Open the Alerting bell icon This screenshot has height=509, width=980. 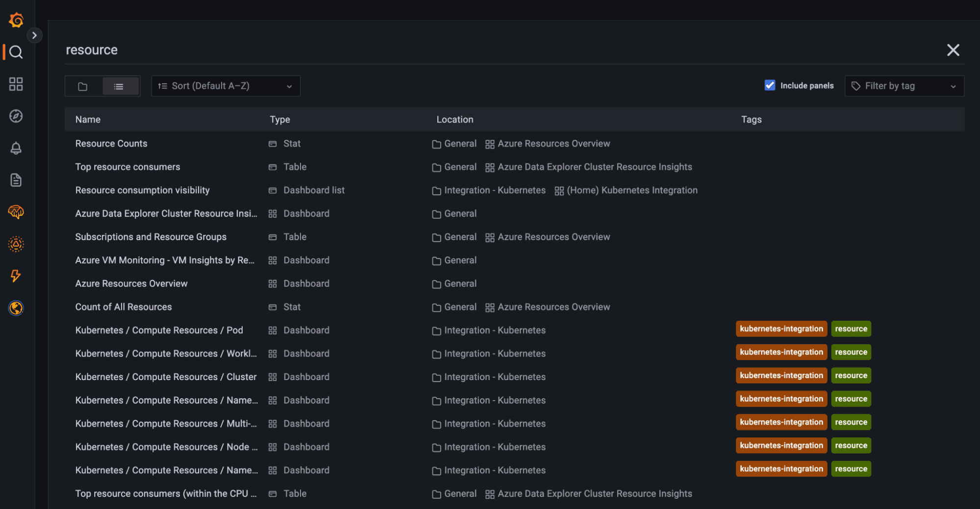pos(16,148)
